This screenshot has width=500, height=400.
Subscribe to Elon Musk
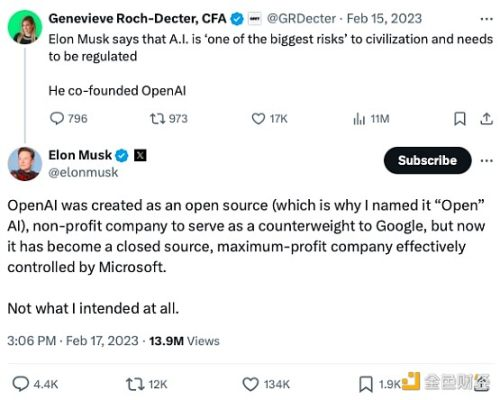pos(428,160)
